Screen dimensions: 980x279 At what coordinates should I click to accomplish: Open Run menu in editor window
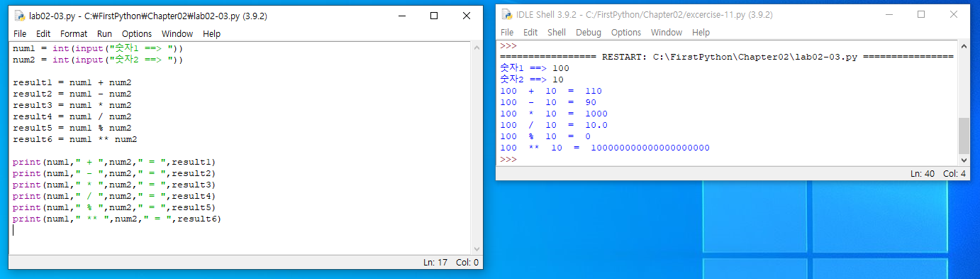pyautogui.click(x=104, y=33)
